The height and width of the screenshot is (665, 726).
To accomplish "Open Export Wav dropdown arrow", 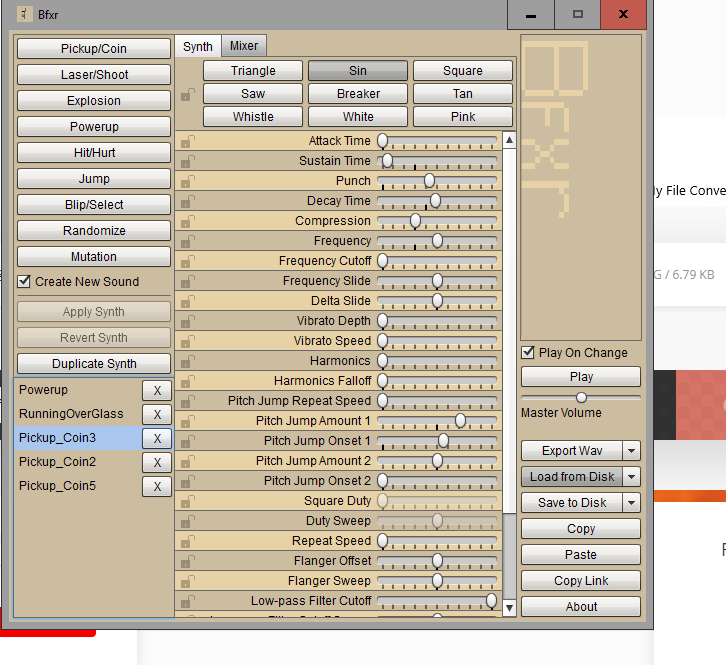I will (631, 451).
